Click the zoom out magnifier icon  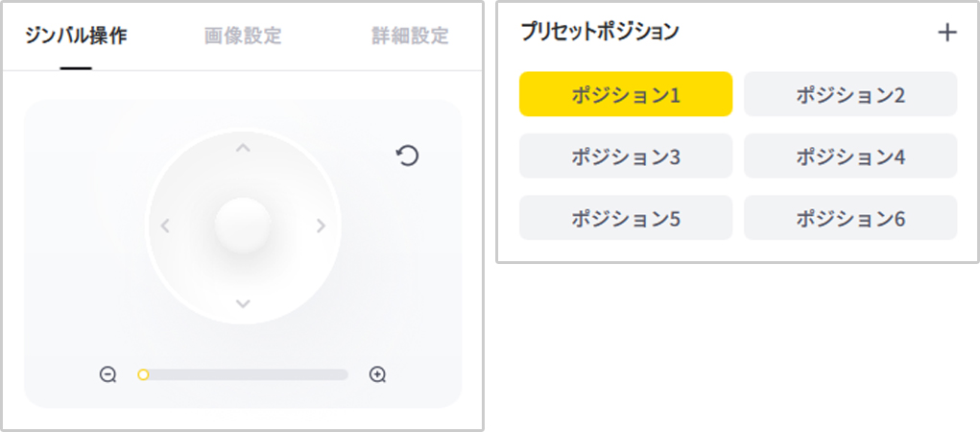(x=108, y=374)
